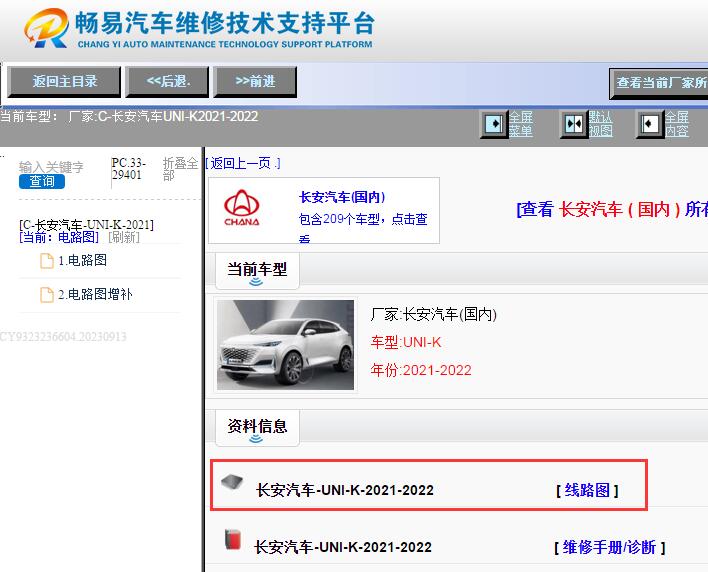708x572 pixels.
Task: Click the 默认视图 layout icon
Action: click(x=573, y=124)
